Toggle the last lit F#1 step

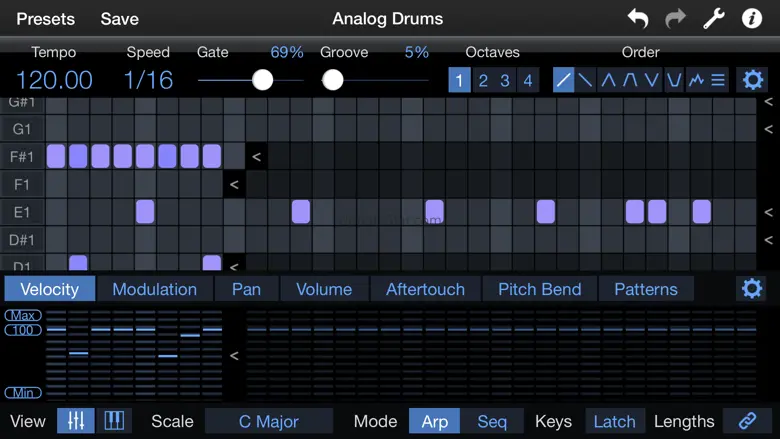(212, 156)
